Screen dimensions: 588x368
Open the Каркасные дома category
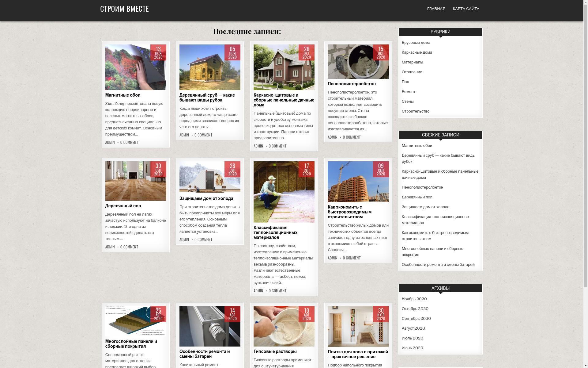[x=417, y=52]
